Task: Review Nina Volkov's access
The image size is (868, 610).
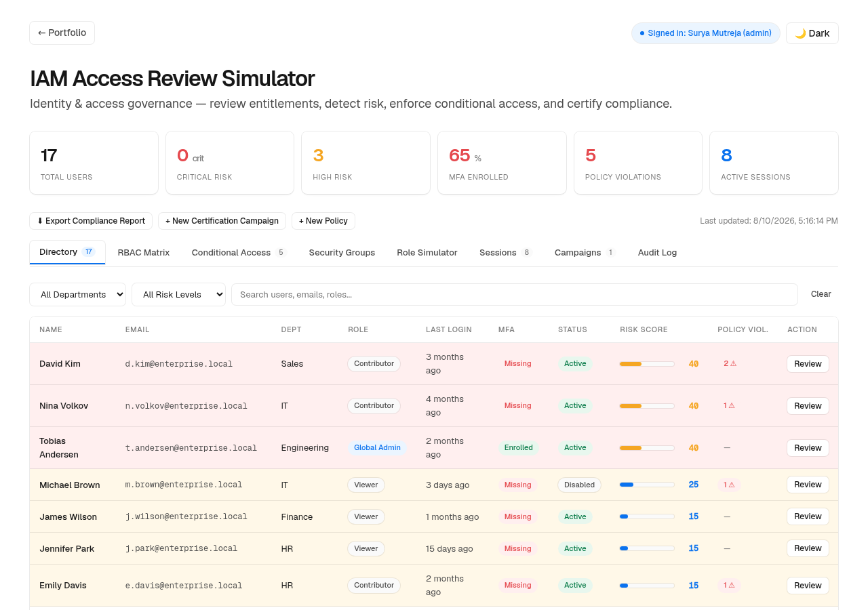Action: pyautogui.click(x=808, y=406)
